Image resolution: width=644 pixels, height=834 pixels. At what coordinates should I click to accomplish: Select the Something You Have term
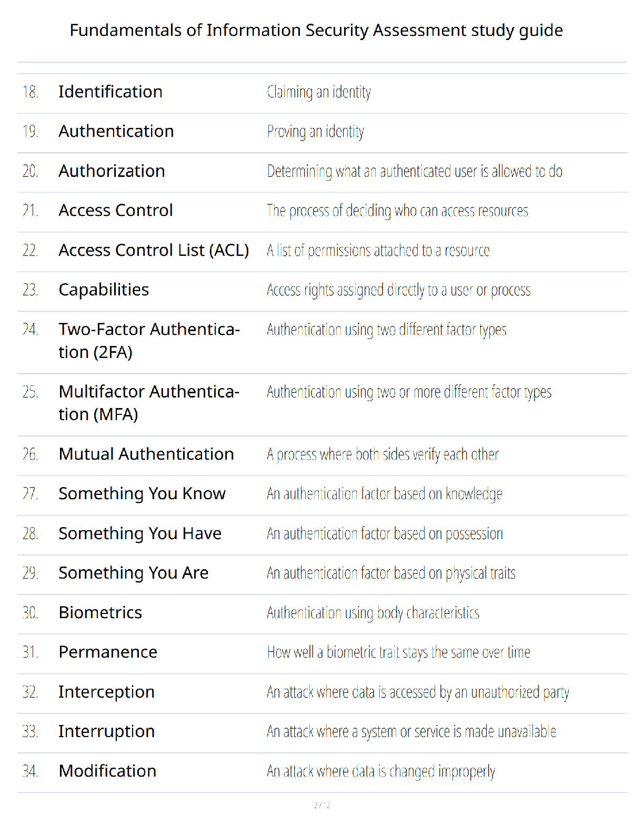(x=140, y=534)
